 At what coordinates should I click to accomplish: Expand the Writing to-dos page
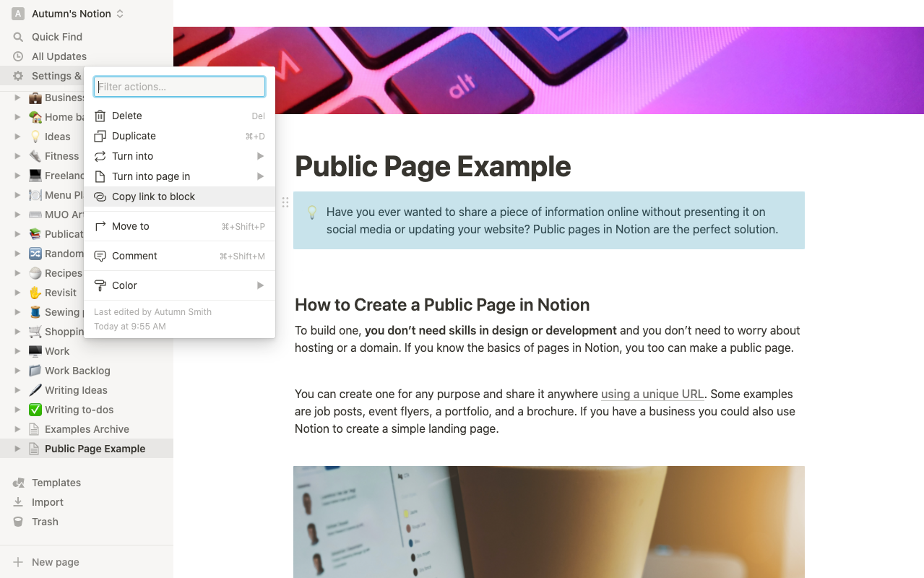18,410
